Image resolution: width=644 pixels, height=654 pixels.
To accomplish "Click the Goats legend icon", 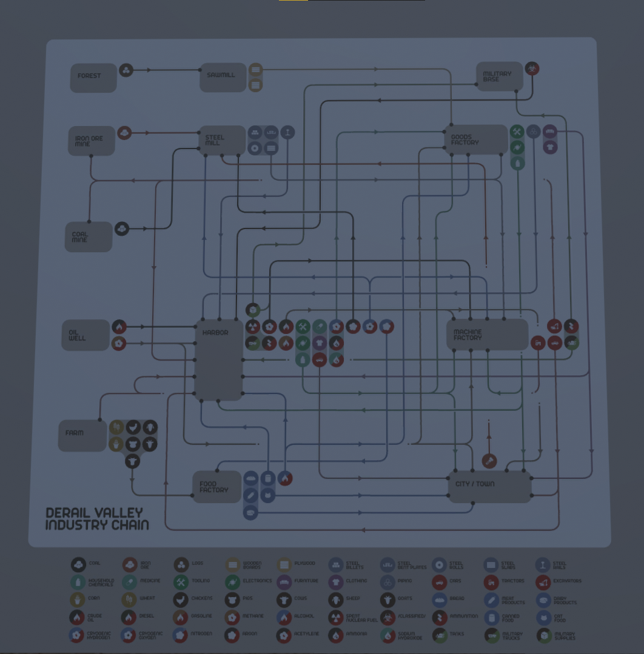I will (x=387, y=600).
